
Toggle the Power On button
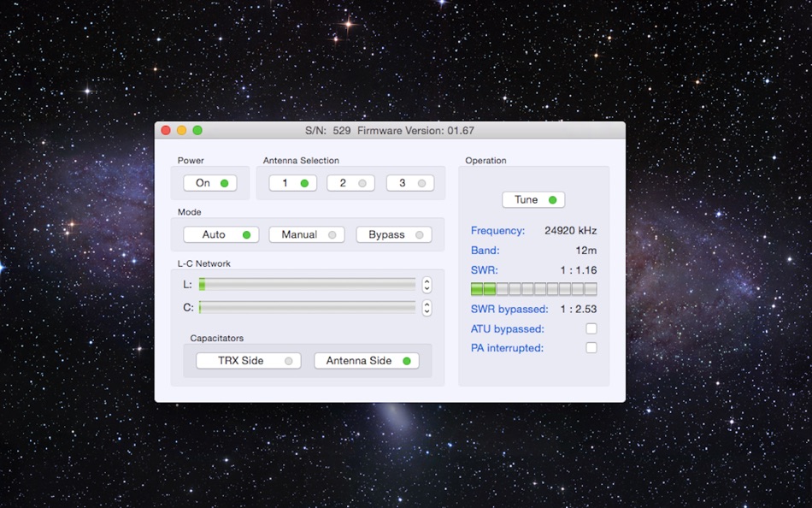209,183
